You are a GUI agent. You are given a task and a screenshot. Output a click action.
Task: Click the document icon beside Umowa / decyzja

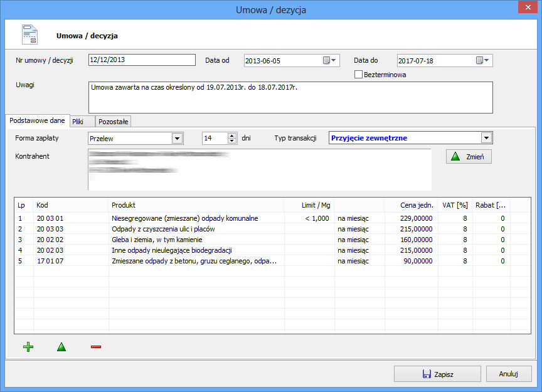point(30,34)
